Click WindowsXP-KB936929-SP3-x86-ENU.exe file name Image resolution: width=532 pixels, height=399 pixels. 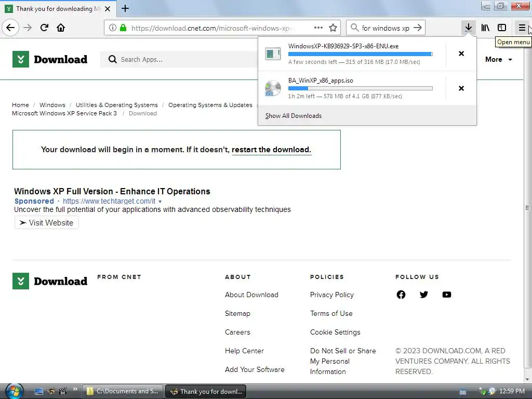pos(343,46)
